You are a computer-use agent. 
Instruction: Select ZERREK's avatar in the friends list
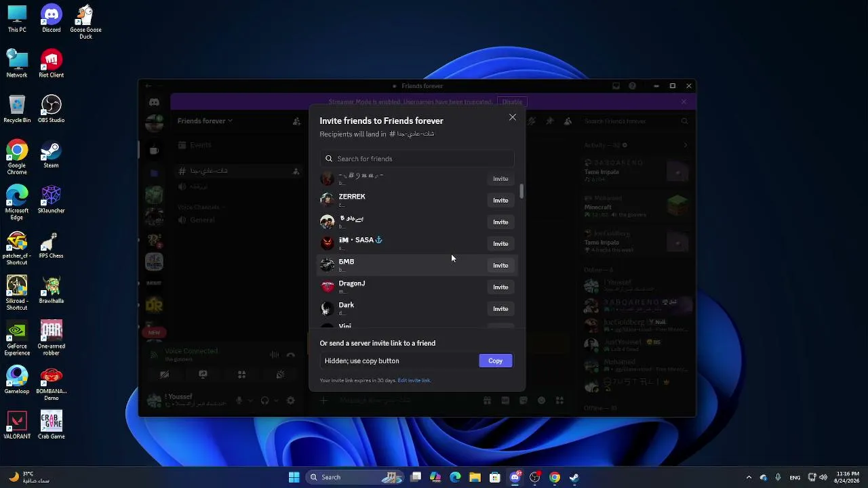pyautogui.click(x=328, y=200)
